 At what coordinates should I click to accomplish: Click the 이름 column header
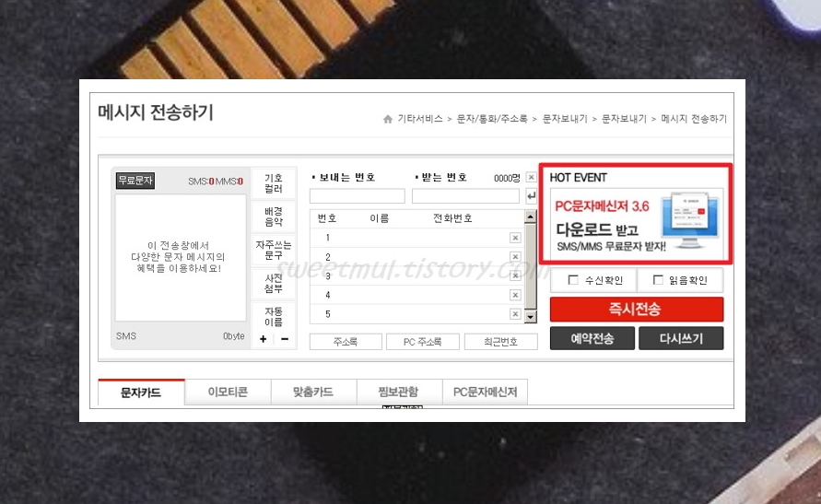(x=379, y=218)
